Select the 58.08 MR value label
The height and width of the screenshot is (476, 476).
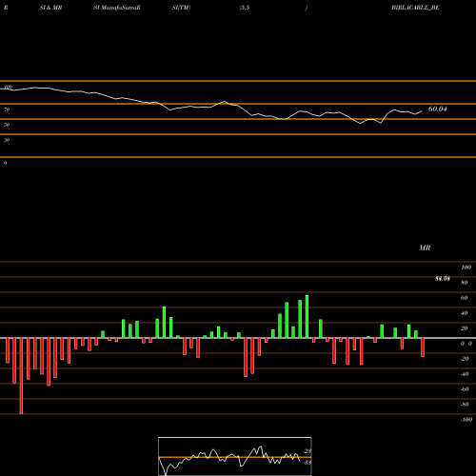pos(443,279)
